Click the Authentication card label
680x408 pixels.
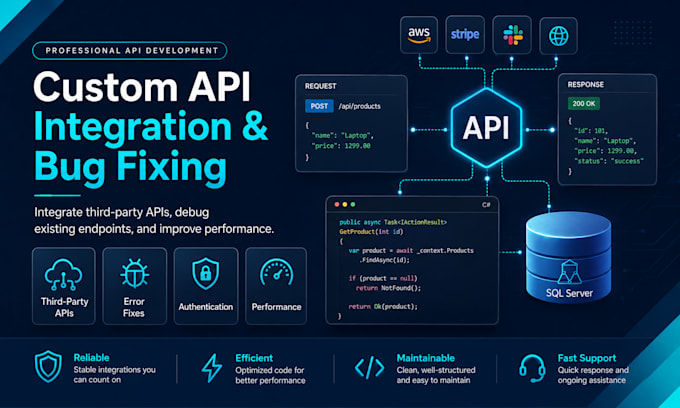[x=206, y=307]
